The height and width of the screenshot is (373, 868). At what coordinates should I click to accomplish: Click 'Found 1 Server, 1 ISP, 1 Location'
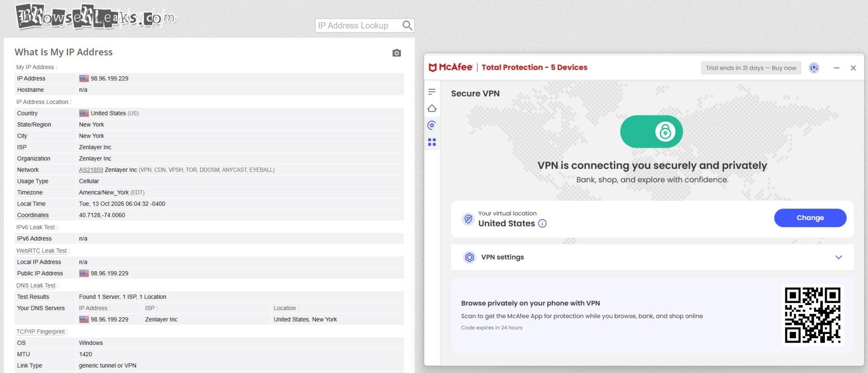123,296
